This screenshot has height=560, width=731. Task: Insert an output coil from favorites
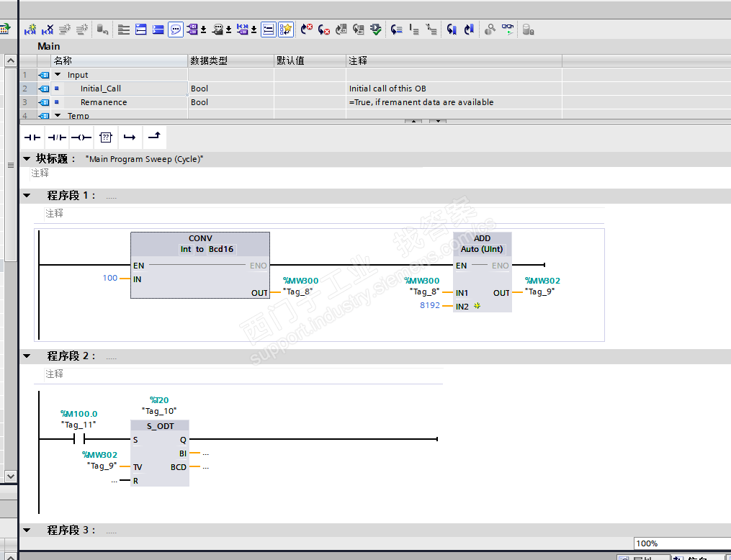(x=81, y=137)
